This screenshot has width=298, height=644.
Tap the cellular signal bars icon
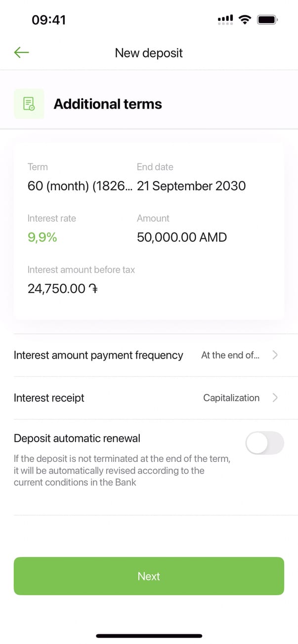(x=225, y=20)
